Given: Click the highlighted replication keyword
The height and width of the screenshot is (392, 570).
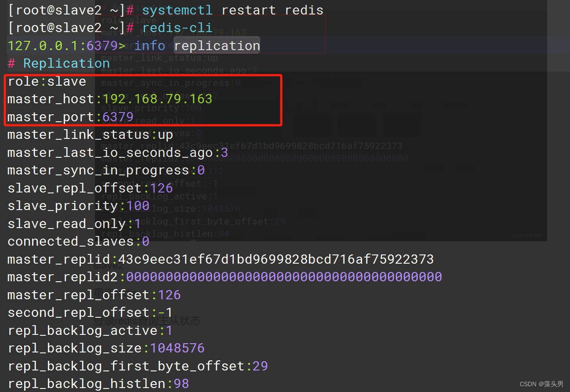Looking at the screenshot, I should [216, 45].
